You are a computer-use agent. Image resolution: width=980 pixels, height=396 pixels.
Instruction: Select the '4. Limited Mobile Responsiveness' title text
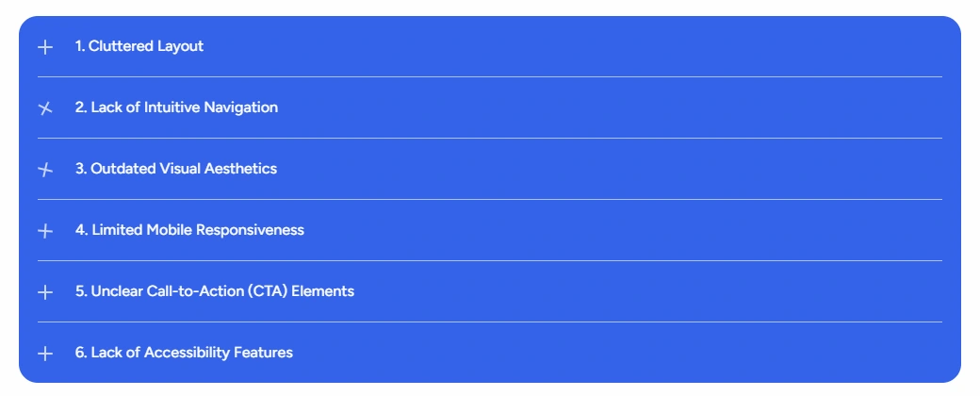tap(189, 230)
